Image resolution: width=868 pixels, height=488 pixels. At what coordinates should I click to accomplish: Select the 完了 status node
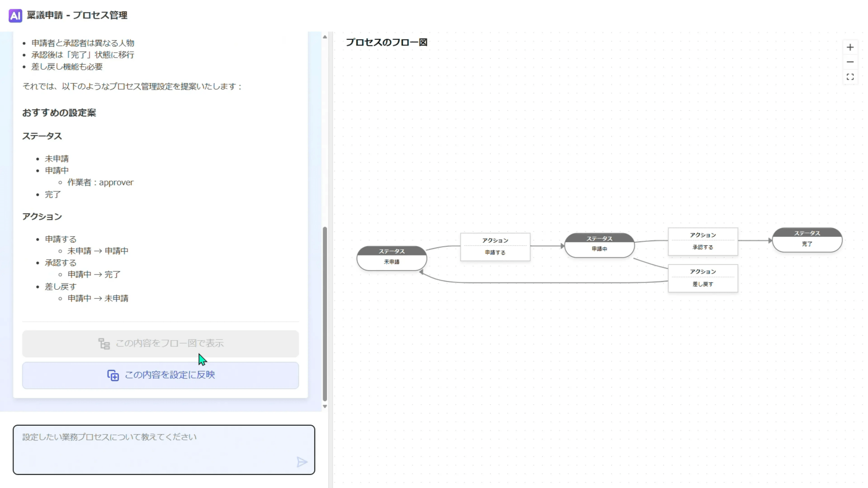coord(807,240)
